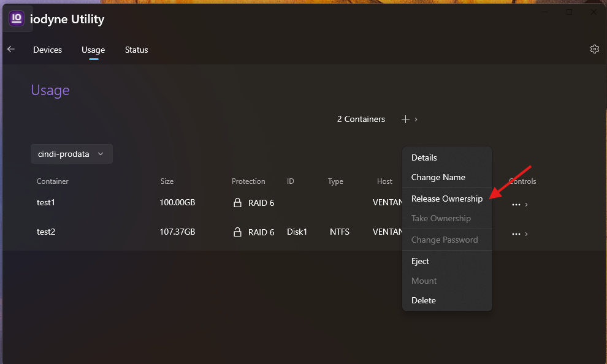
Task: Click the back arrow icon
Action: tap(11, 50)
